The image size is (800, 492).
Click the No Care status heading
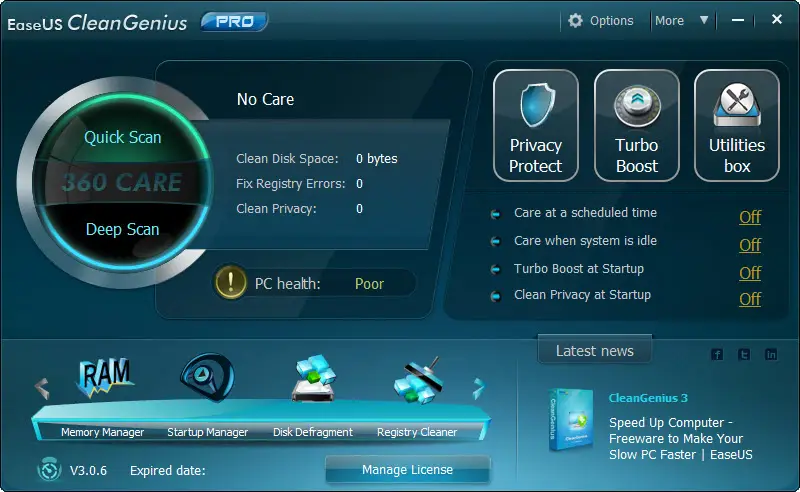pyautogui.click(x=265, y=100)
